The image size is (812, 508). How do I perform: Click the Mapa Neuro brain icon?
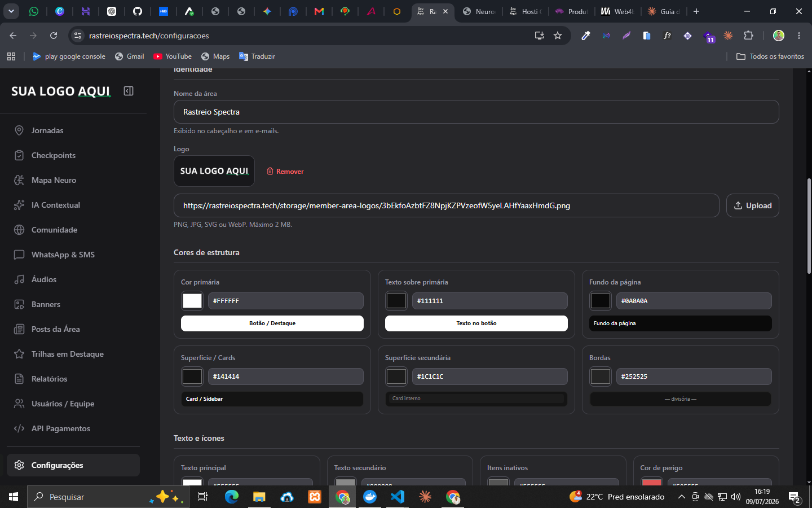(19, 180)
